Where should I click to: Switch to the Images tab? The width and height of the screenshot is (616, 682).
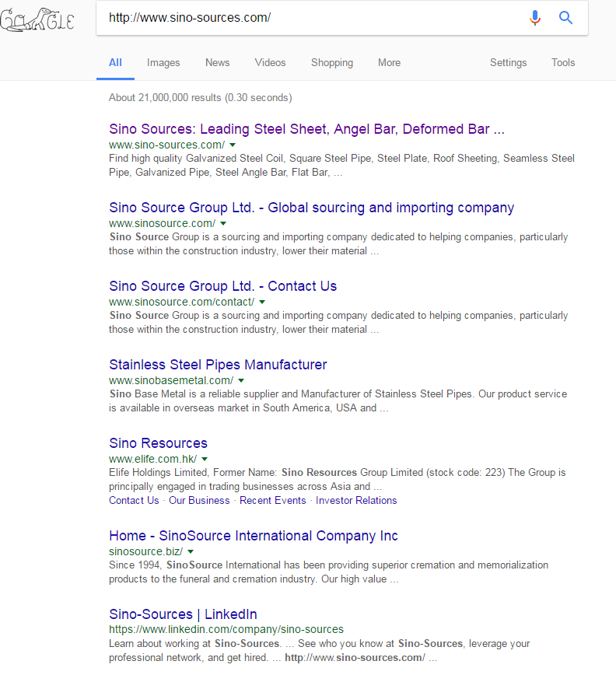click(163, 63)
